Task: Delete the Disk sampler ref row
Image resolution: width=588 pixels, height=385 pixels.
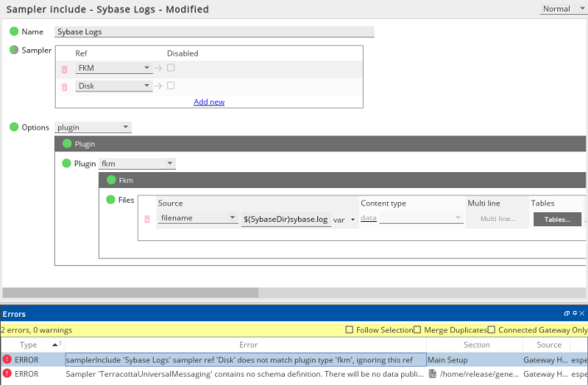Action: click(65, 86)
